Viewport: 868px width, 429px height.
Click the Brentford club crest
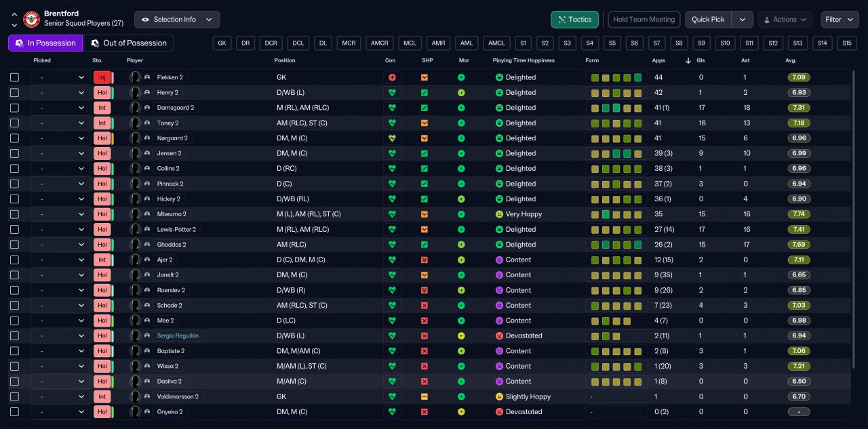tap(32, 19)
